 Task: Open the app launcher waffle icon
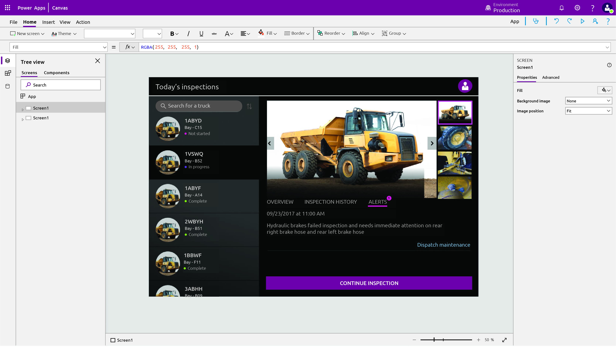point(8,8)
